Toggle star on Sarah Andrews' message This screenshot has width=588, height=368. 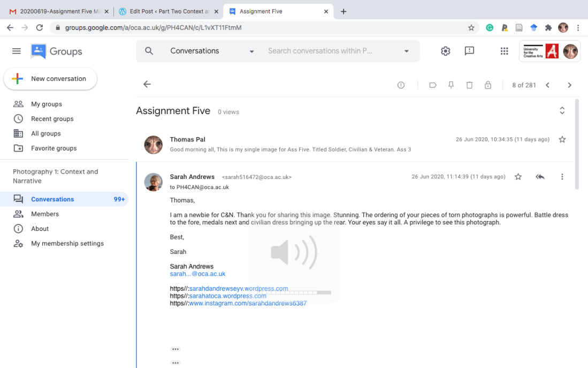518,177
